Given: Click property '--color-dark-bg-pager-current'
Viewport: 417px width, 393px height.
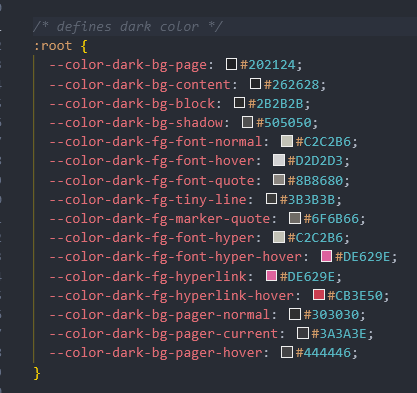Looking at the screenshot, I should (x=164, y=334).
